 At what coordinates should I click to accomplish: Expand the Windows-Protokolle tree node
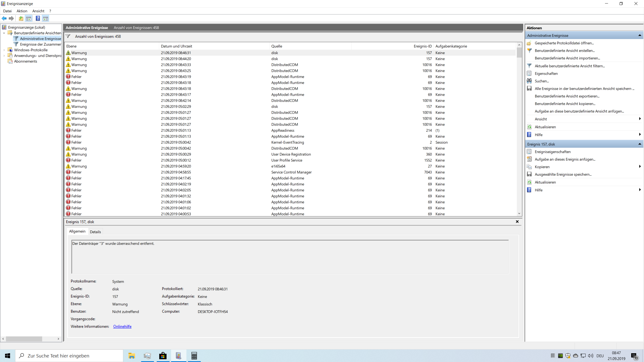point(4,50)
